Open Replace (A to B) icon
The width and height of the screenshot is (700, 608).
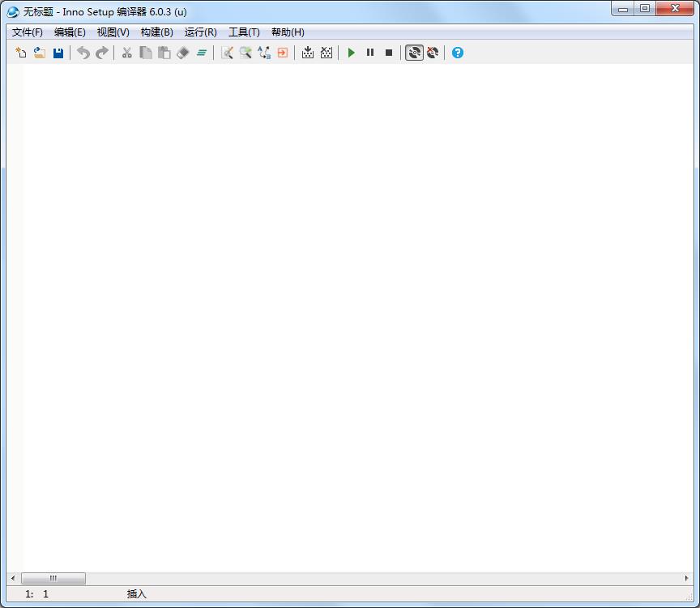click(264, 53)
